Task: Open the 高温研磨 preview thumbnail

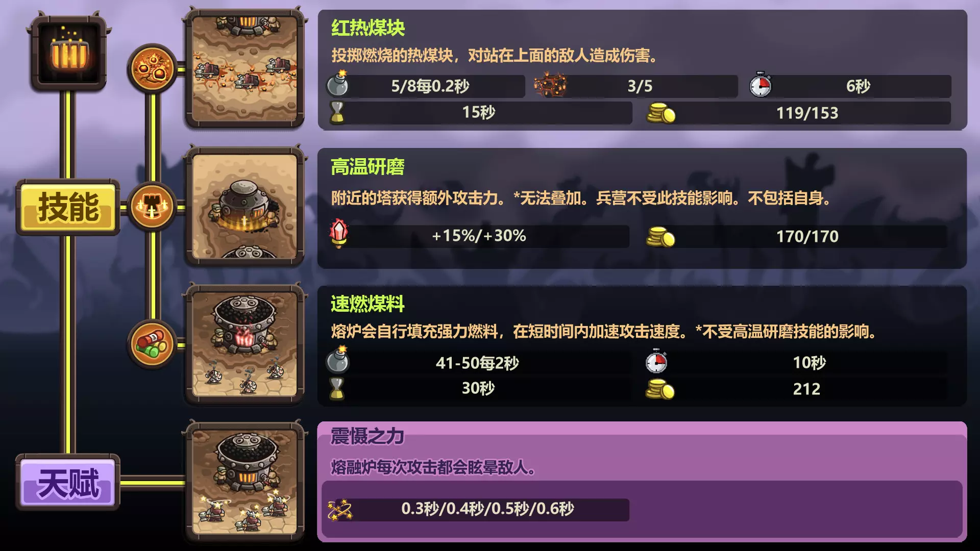Action: click(245, 206)
